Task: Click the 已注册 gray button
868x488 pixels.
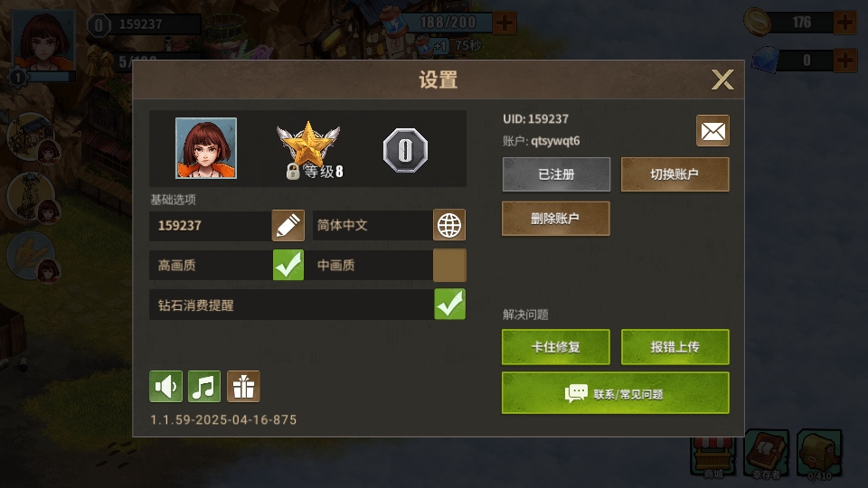Action: click(556, 174)
